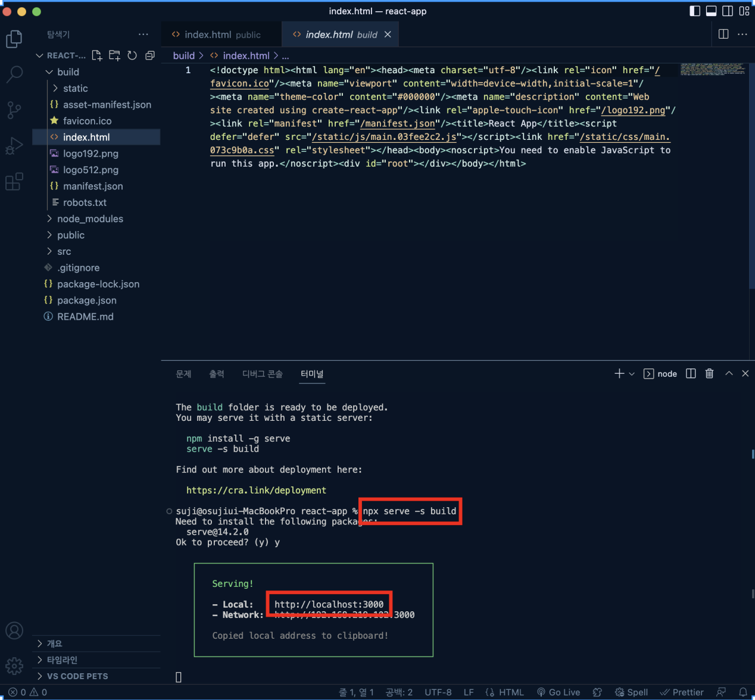Select UTF-8 encoding in status bar
755x700 pixels.
(438, 692)
